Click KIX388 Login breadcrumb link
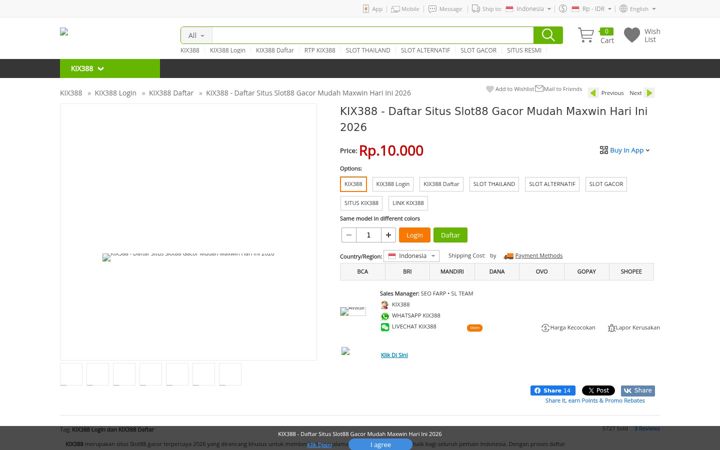720x450 pixels. point(115,93)
